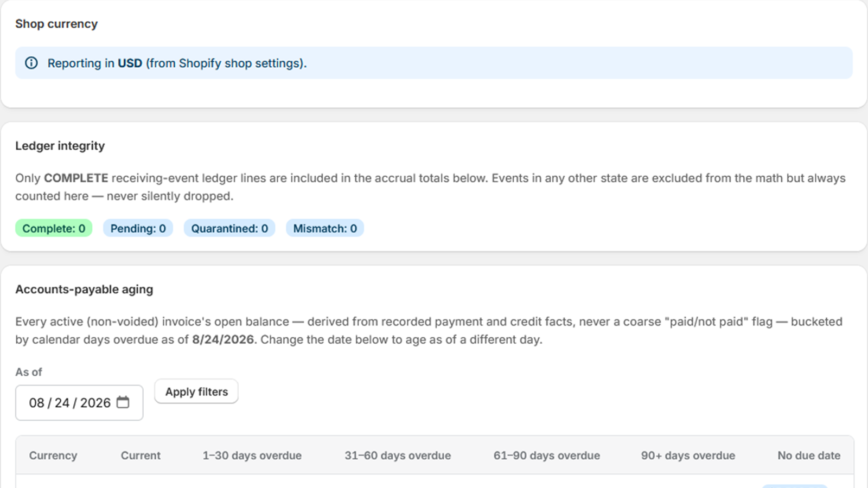Image resolution: width=868 pixels, height=488 pixels.
Task: Click the Mismatch: 0 badge
Action: [325, 228]
